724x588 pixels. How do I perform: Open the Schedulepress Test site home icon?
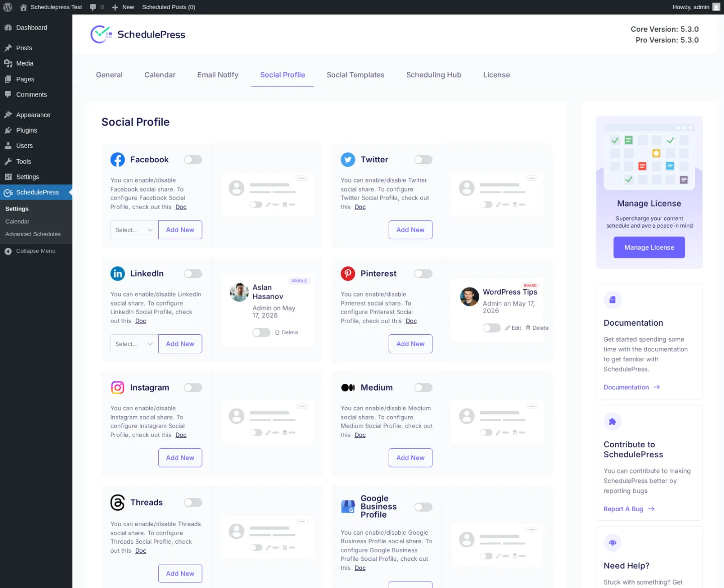tap(23, 7)
